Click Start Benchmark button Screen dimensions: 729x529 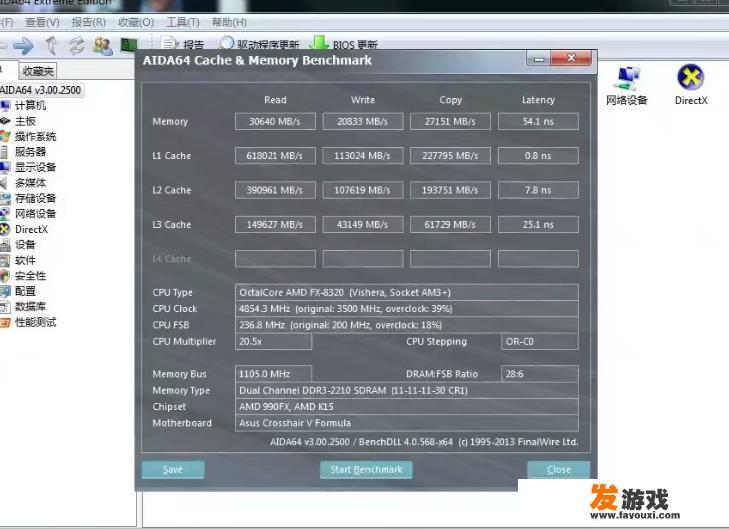366,469
